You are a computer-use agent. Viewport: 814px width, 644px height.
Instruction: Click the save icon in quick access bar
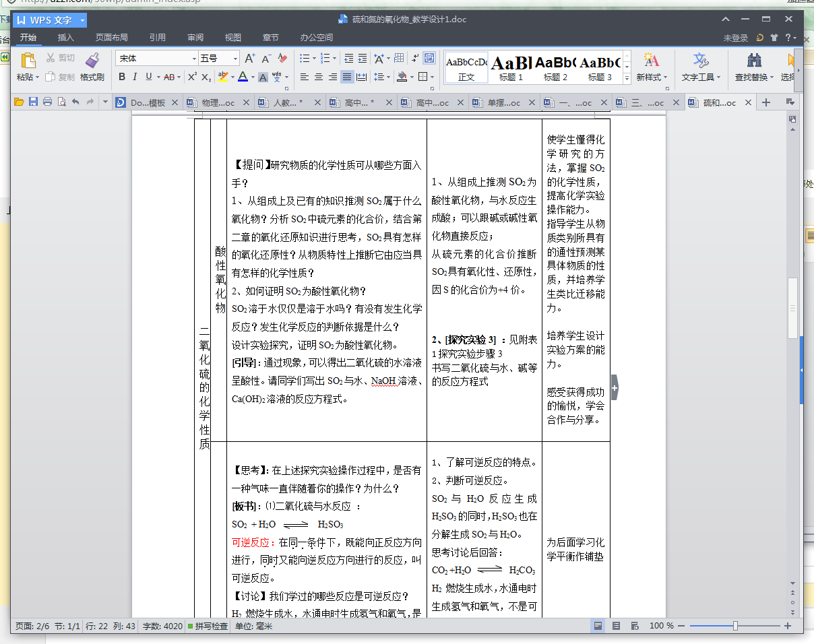33,102
